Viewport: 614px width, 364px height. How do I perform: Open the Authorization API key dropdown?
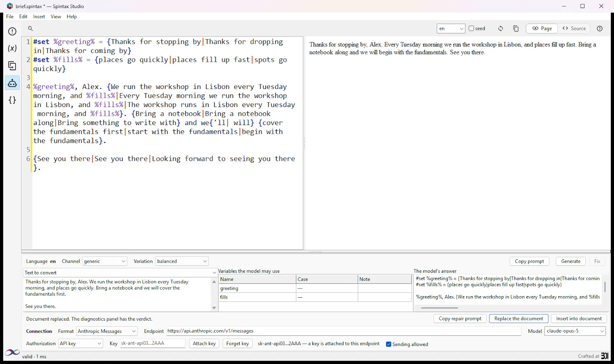81,343
